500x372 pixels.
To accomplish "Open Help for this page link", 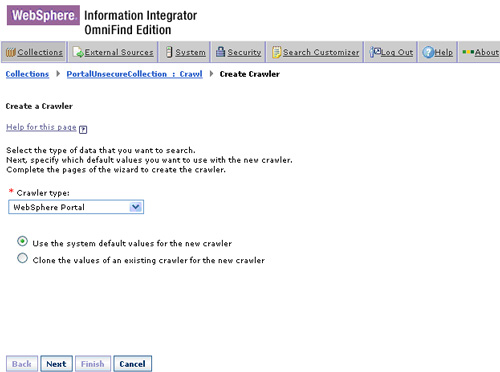I will pos(41,127).
